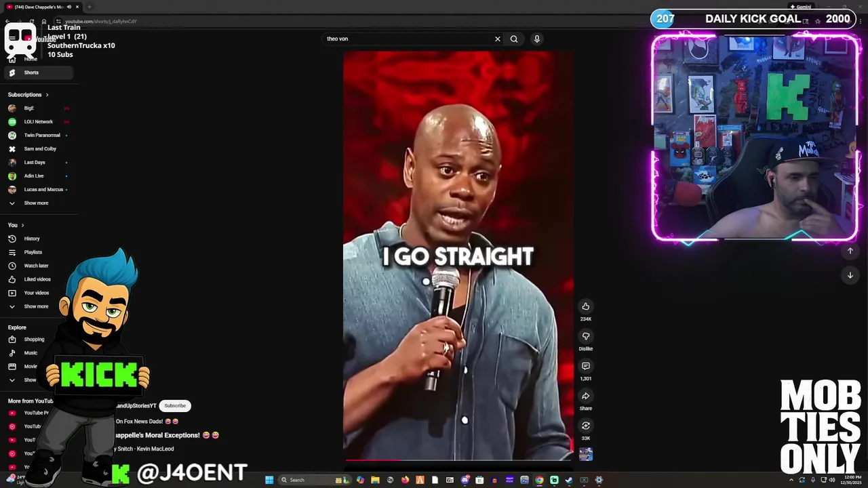This screenshot has width=868, height=488.
Task: Open the Windows Start menu
Action: click(x=269, y=480)
